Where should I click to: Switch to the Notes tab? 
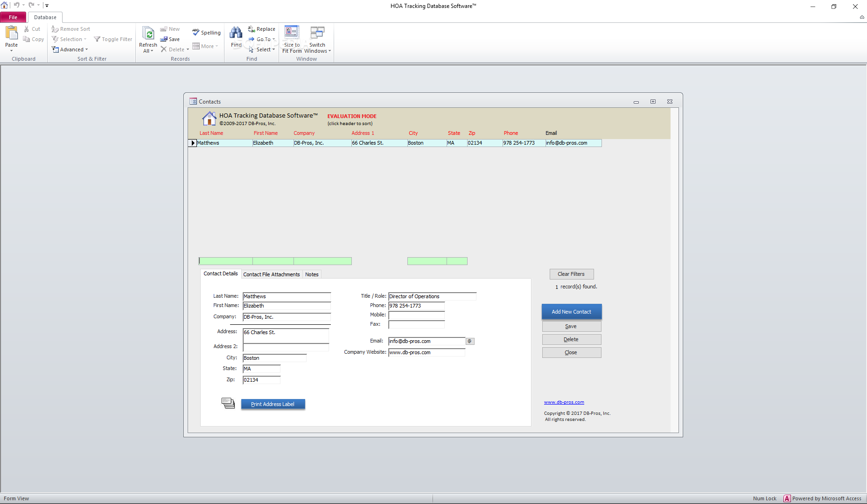(312, 274)
